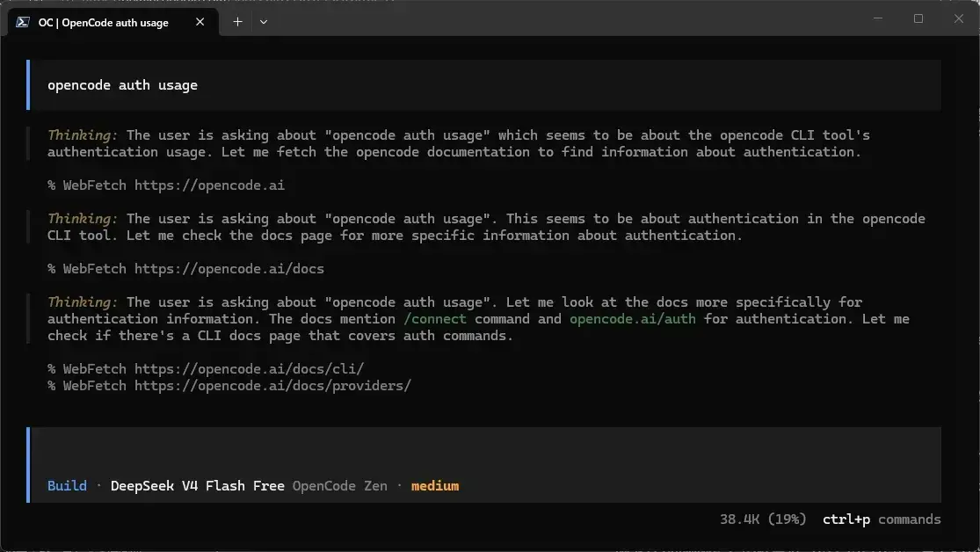Image resolution: width=980 pixels, height=552 pixels.
Task: Click the prompt text 'opencode auth usage'
Action: [x=122, y=85]
